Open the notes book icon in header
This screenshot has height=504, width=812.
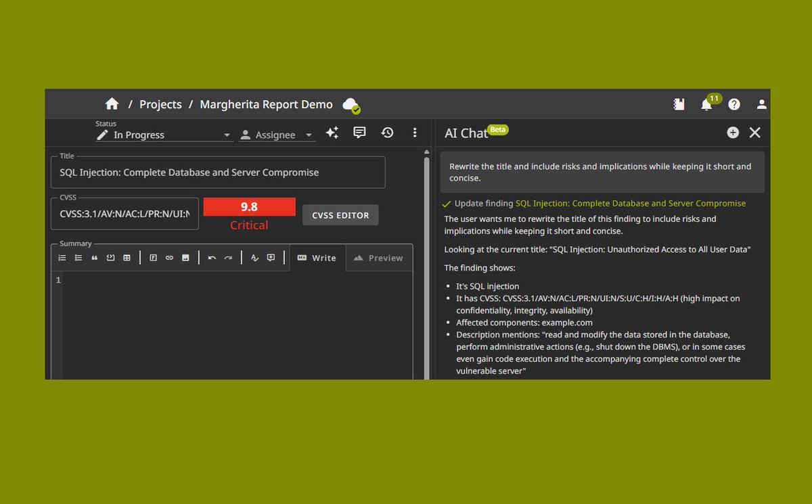point(679,104)
